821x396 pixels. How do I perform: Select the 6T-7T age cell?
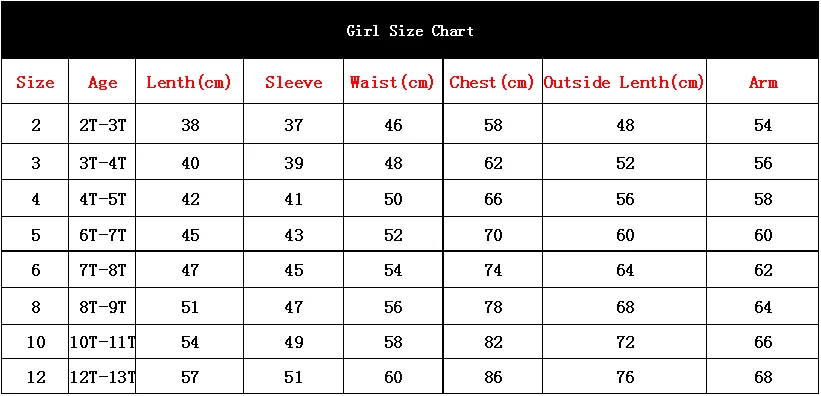coord(103,235)
